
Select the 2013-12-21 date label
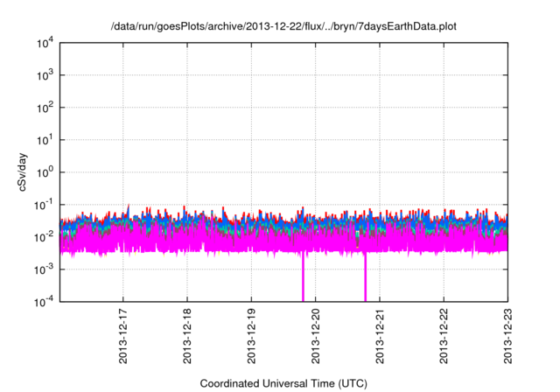click(380, 336)
